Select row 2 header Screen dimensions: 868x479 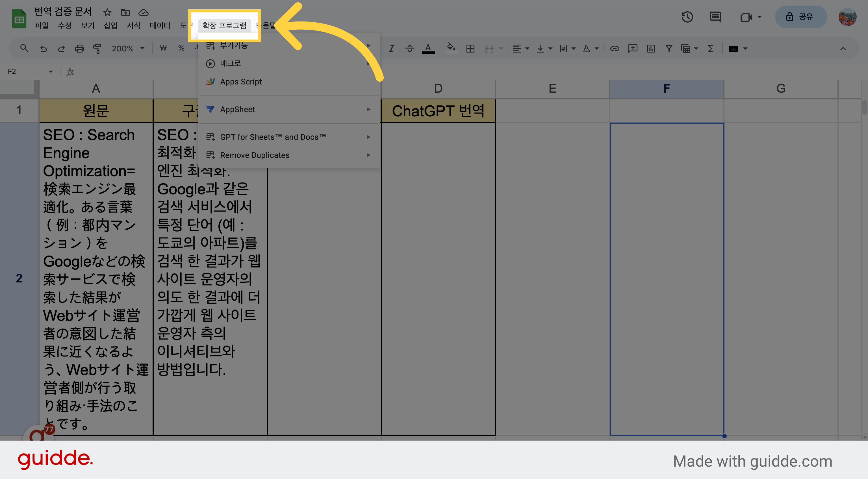[x=19, y=278]
